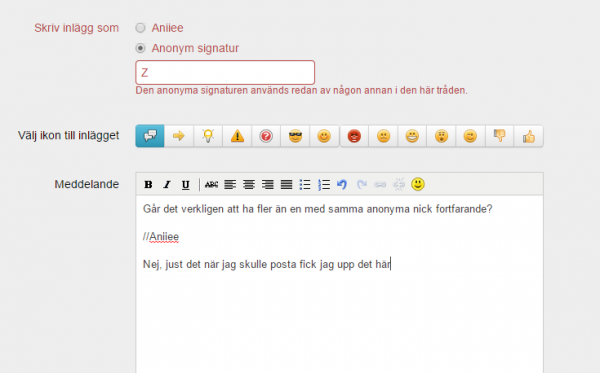Screen dimensions: 600x373
Task: Choose the yellow arrow post icon
Action: click(x=179, y=136)
